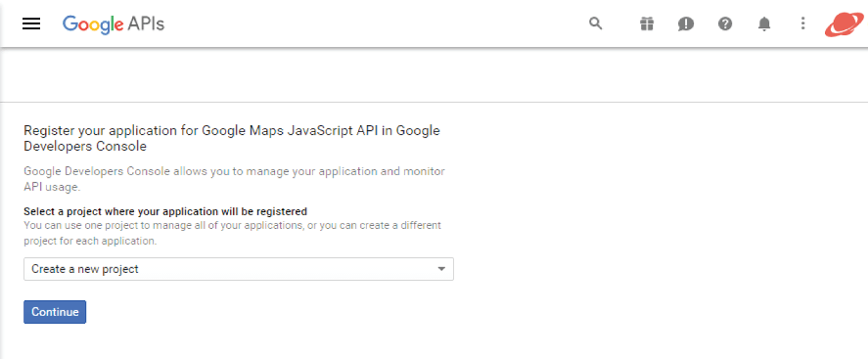868x359 pixels.
Task: Click the Google Developers Console description text
Action: click(x=234, y=179)
